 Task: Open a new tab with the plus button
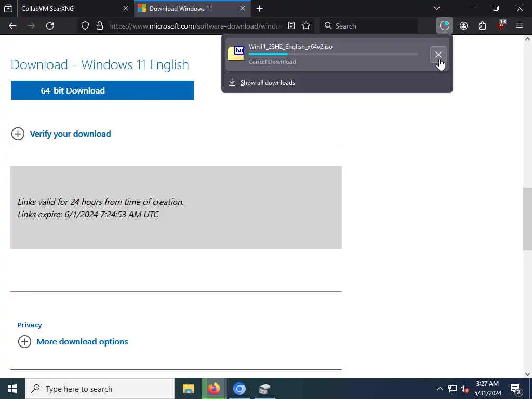[260, 9]
